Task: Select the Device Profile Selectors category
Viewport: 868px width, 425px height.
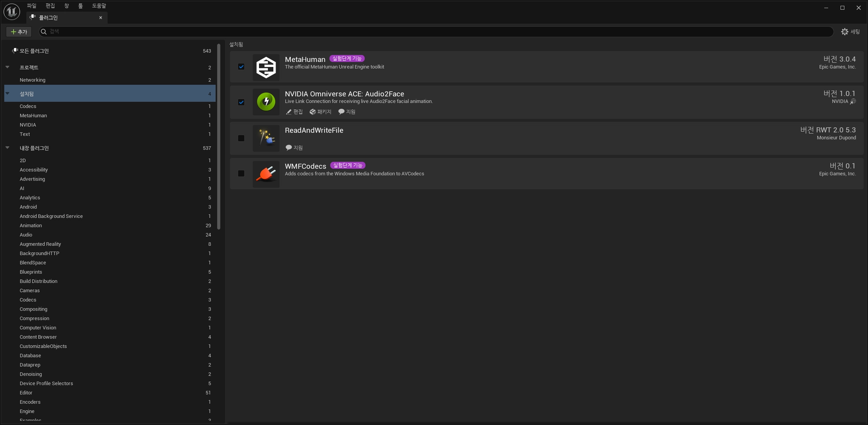Action: pyautogui.click(x=110, y=383)
